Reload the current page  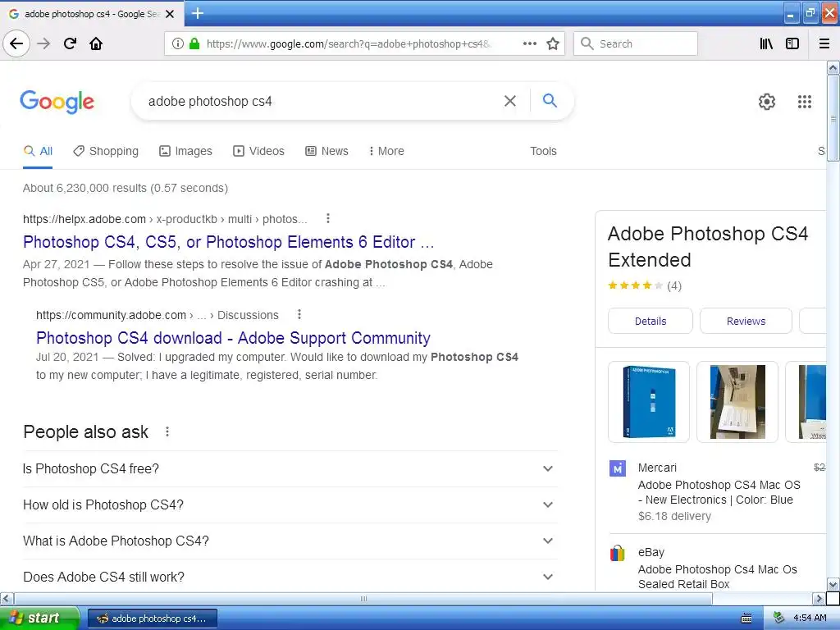click(x=71, y=43)
